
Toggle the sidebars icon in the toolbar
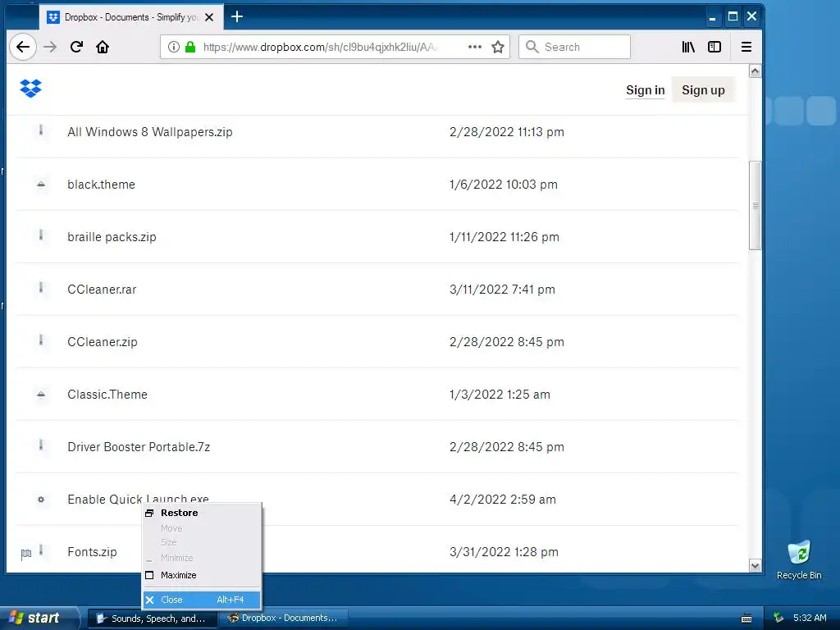[714, 47]
